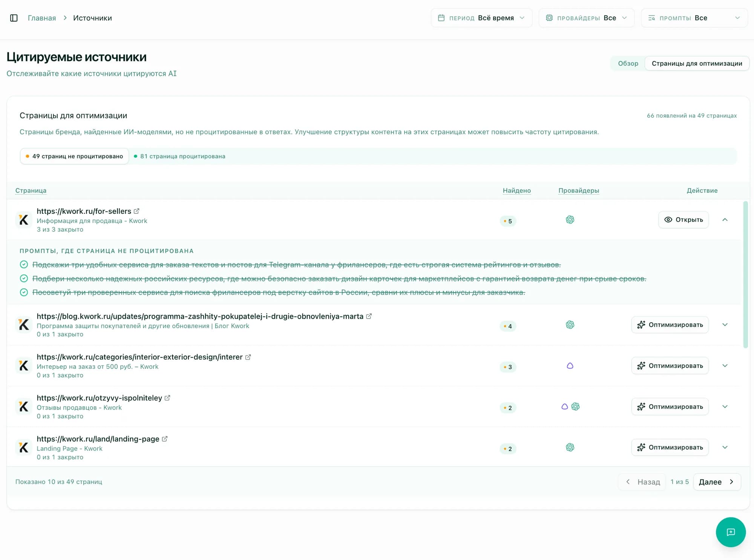Click Kwork logo in otzyvy-ispolniteley row
This screenshot has width=754, height=560.
coord(24,407)
